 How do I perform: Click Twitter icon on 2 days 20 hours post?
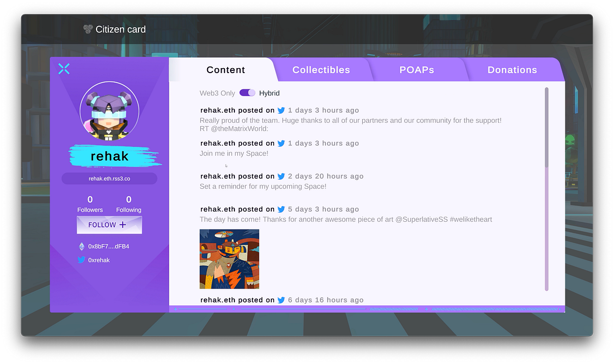[281, 176]
